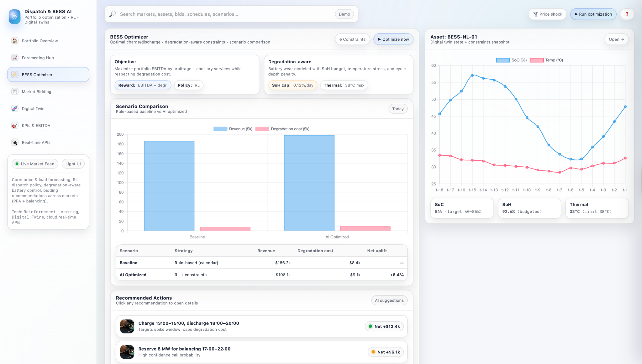Expand the Constraints settings panel
The height and width of the screenshot is (364, 642).
(x=352, y=39)
